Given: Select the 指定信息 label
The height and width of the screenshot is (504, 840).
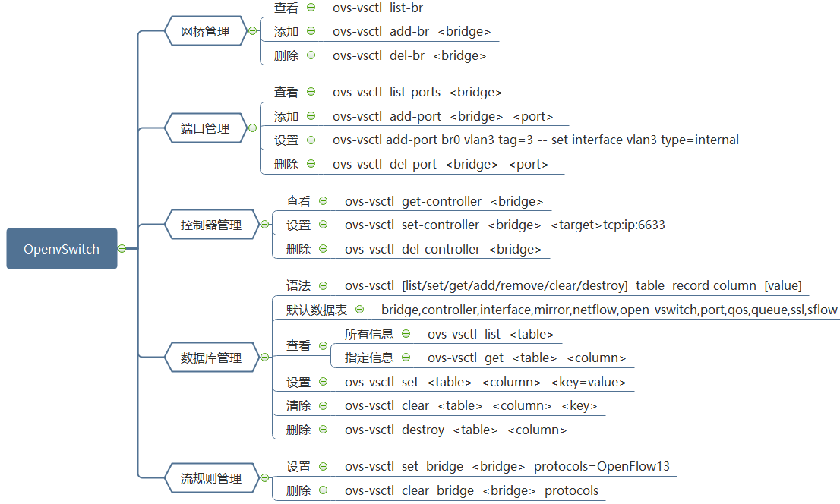Looking at the screenshot, I should pyautogui.click(x=369, y=358).
